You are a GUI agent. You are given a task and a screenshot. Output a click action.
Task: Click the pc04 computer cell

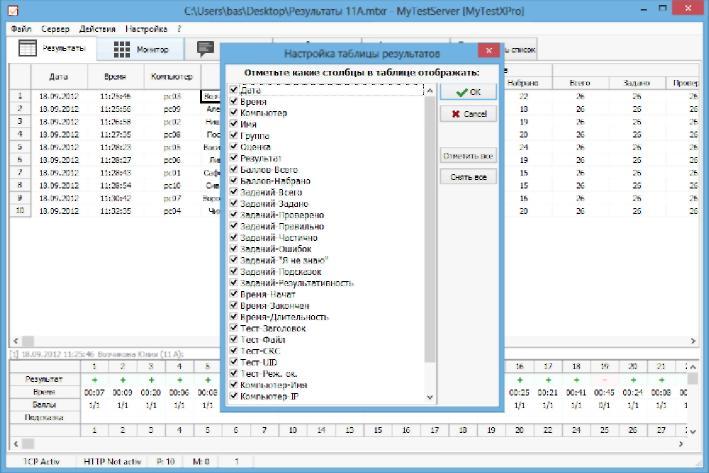[172, 211]
